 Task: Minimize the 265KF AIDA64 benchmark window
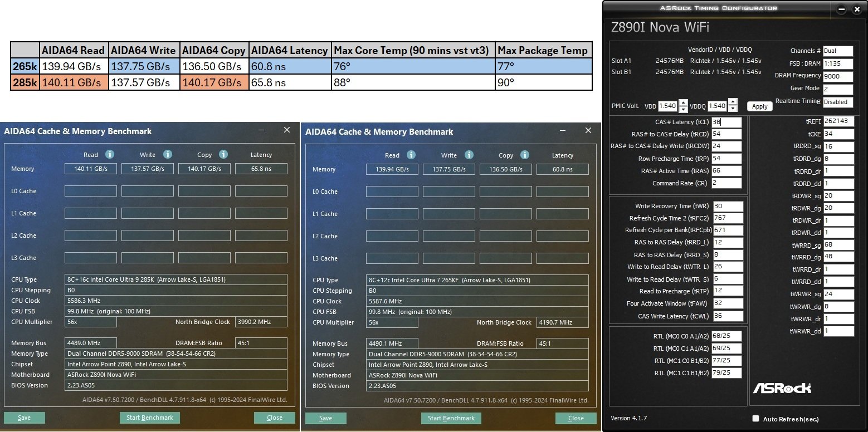[563, 131]
